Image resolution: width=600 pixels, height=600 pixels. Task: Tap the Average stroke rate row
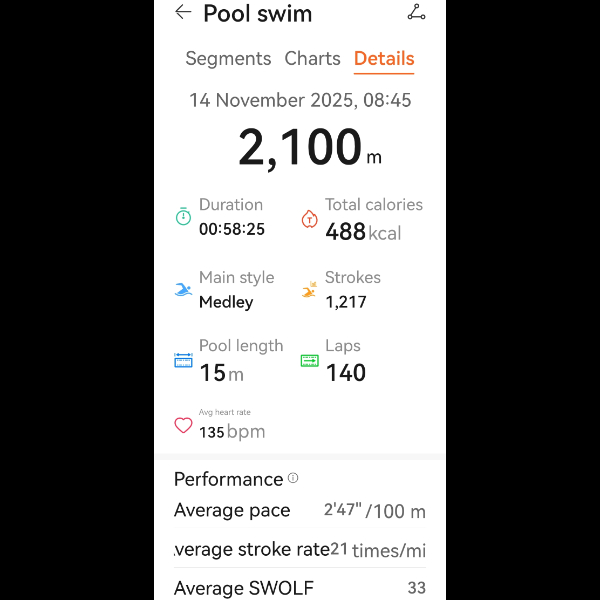[300, 550]
